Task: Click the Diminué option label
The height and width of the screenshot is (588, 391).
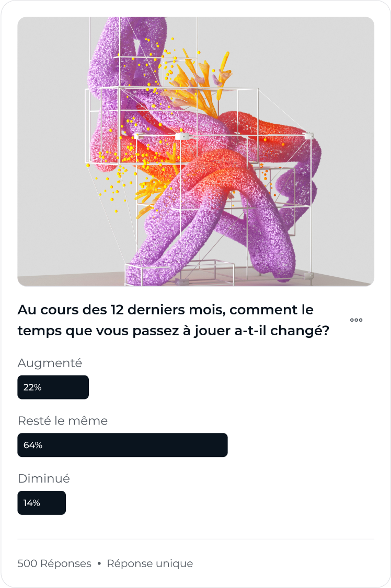Action: coord(43,478)
